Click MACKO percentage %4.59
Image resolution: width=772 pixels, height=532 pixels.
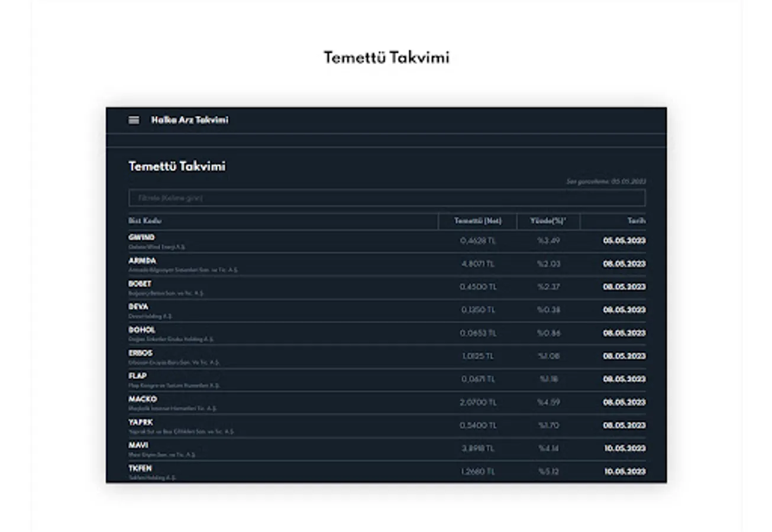pyautogui.click(x=548, y=403)
